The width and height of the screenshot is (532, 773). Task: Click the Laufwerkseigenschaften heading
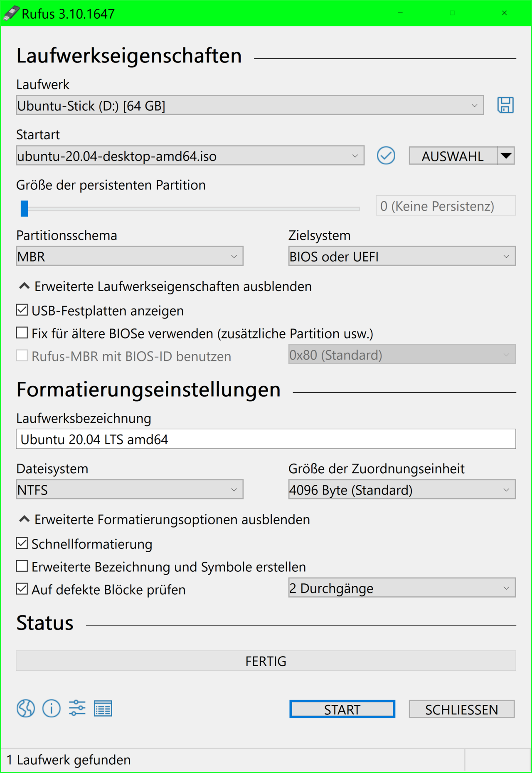pyautogui.click(x=129, y=56)
